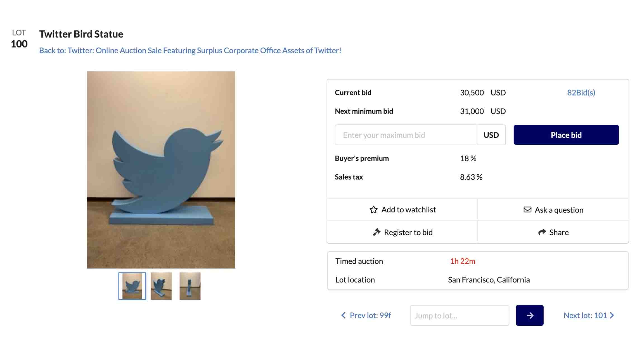644x362 pixels.
Task: Click the envelope icon beside Ask a question
Action: click(x=527, y=209)
